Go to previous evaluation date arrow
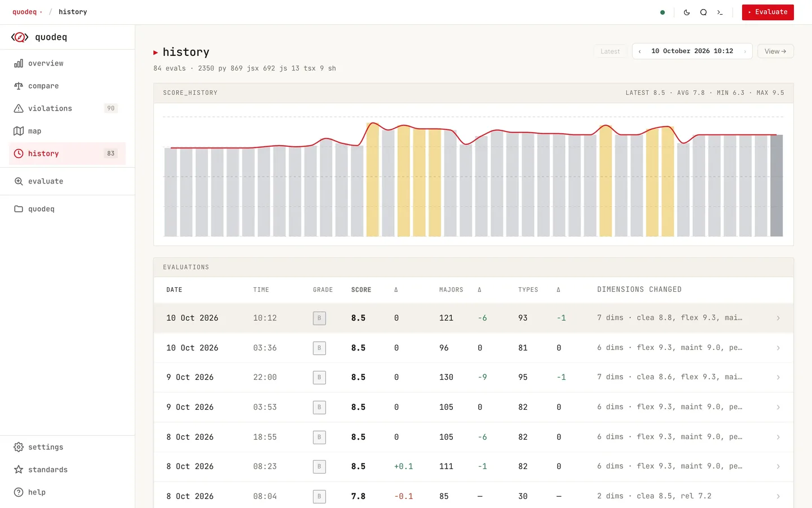The width and height of the screenshot is (812, 508). 639,51
